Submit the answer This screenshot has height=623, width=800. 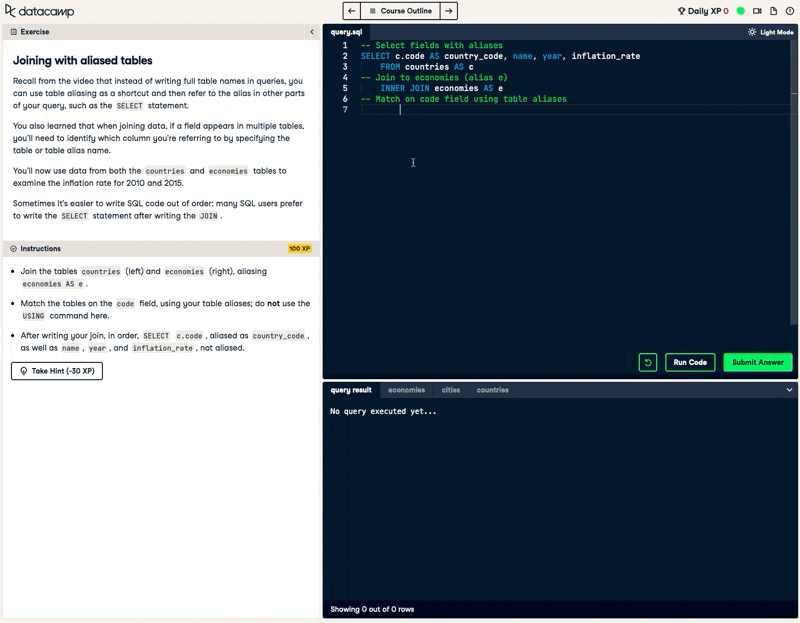[757, 363]
